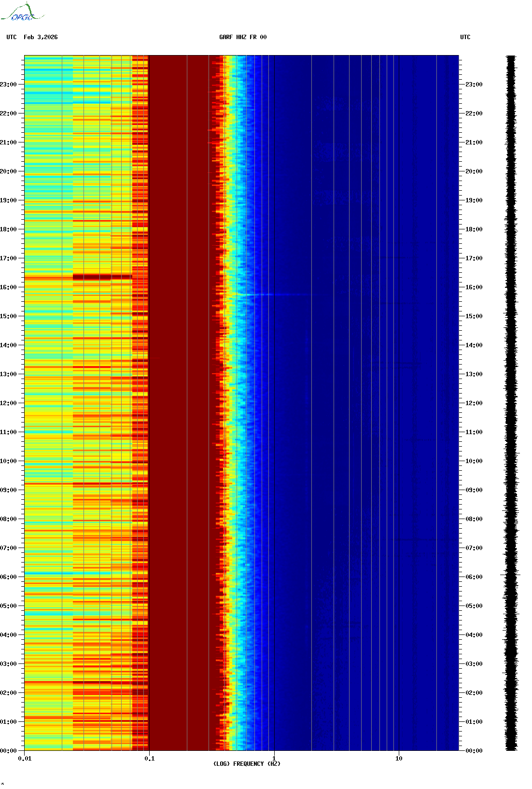Click the 0.1 frequency axis label
The width and height of the screenshot is (532, 789).
tap(149, 759)
